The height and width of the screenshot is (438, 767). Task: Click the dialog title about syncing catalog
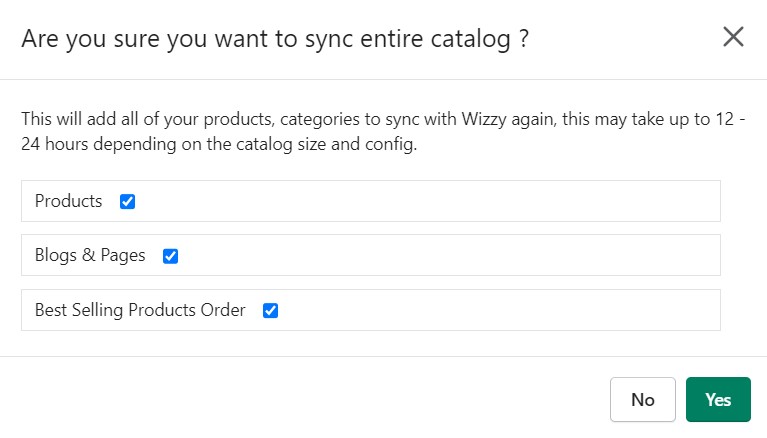275,39
